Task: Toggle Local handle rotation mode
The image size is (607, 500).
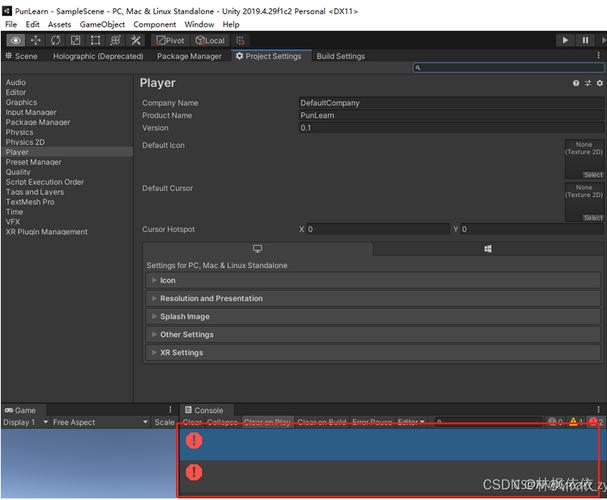Action: (210, 40)
